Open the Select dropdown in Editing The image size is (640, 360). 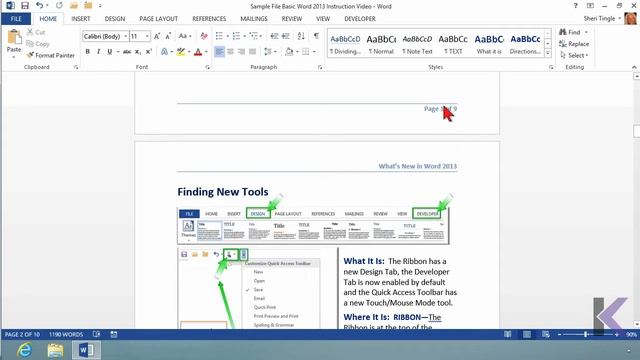pos(574,55)
